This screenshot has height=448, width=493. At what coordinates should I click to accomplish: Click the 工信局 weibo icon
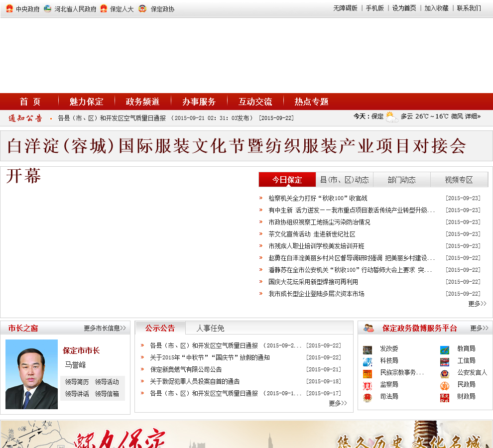pos(445,362)
